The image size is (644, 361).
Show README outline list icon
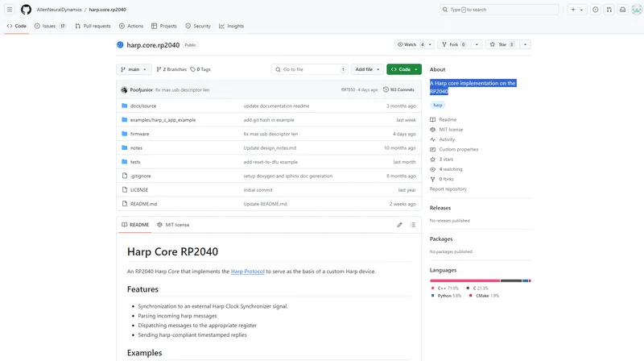tap(413, 225)
